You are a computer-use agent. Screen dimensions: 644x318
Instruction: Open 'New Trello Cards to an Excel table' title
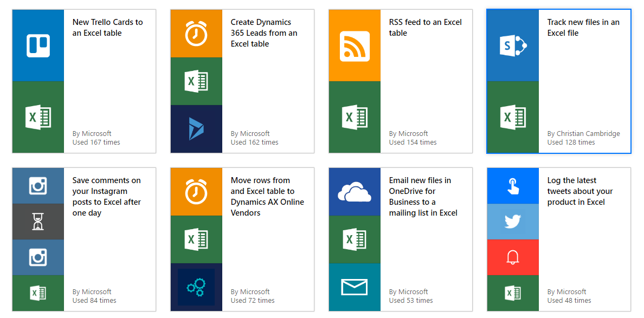tap(108, 28)
